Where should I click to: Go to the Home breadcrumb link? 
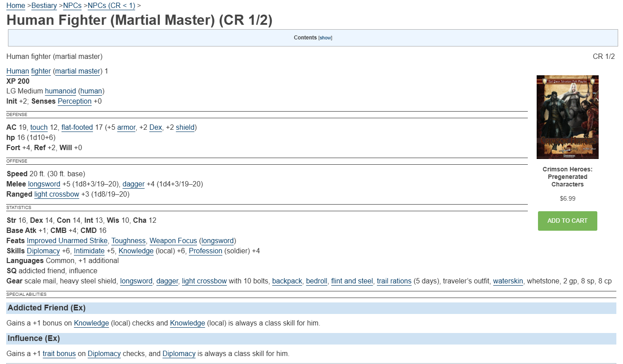tap(15, 5)
